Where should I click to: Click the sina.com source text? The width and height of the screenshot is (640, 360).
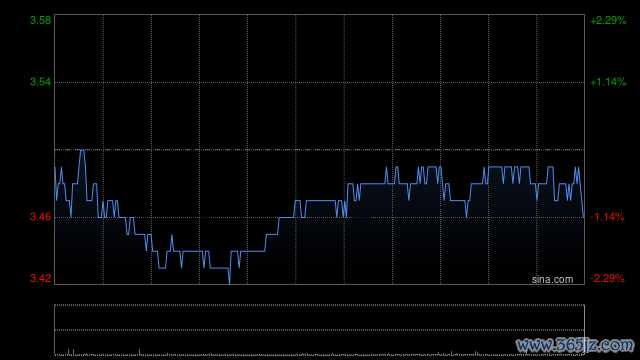pos(552,280)
